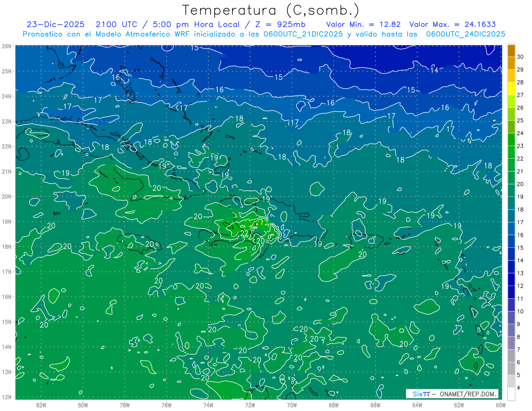This screenshot has height=411, width=532.
Task: Select the valid-until time "0600UTC_24DIC2025"
Action: pos(465,34)
